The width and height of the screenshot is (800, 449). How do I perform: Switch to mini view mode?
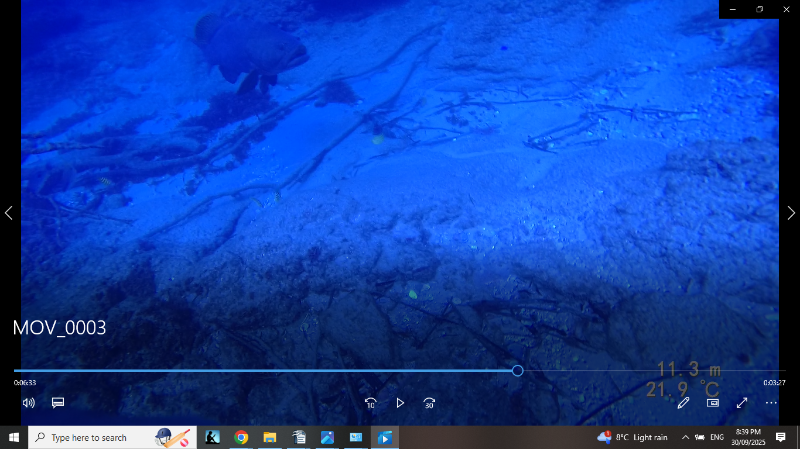(713, 403)
